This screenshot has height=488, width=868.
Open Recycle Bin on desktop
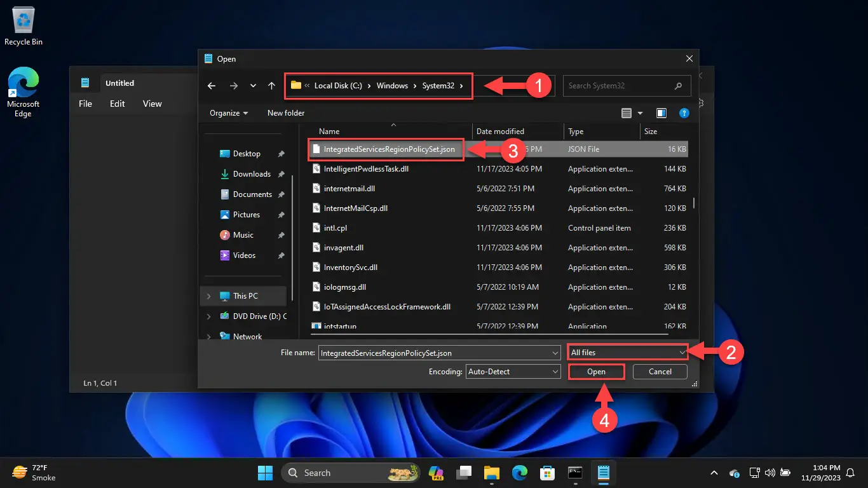[23, 26]
